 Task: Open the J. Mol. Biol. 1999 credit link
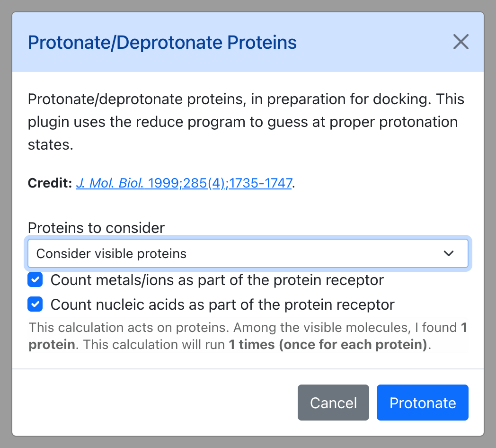(x=184, y=183)
